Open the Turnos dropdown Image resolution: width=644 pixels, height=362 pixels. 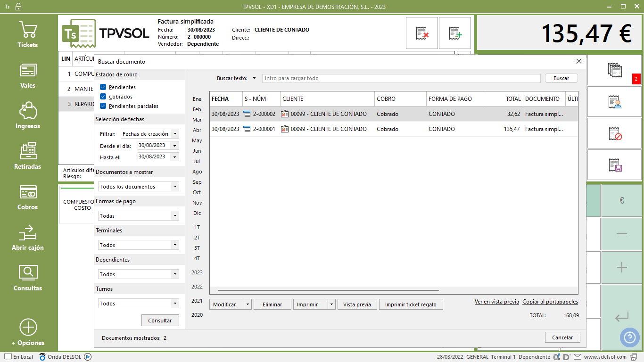[x=175, y=304]
